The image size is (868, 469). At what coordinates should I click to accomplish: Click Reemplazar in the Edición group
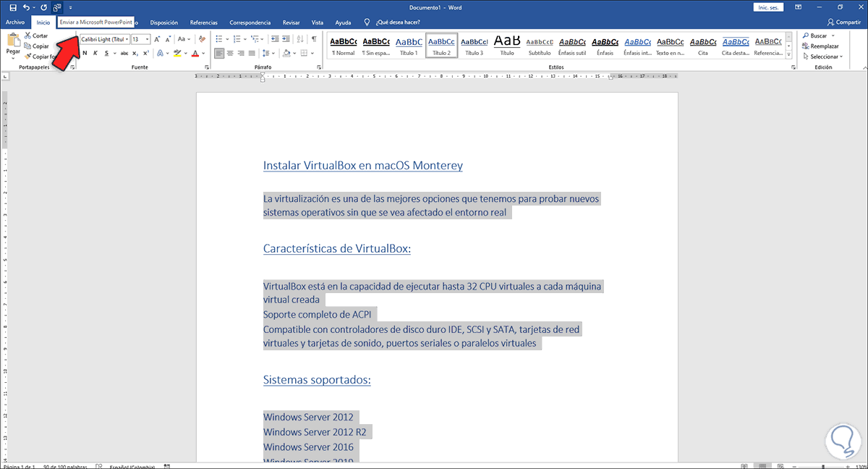pyautogui.click(x=820, y=46)
